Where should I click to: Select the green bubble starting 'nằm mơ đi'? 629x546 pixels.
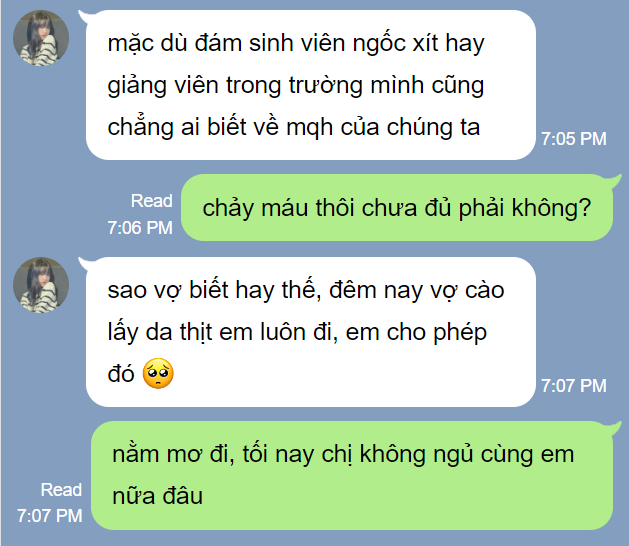[352, 475]
